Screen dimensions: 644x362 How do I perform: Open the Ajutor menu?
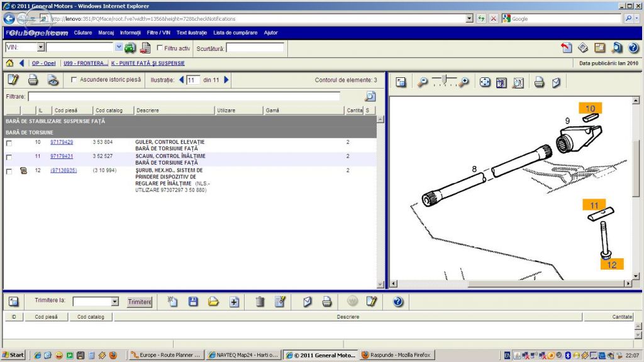(x=270, y=33)
